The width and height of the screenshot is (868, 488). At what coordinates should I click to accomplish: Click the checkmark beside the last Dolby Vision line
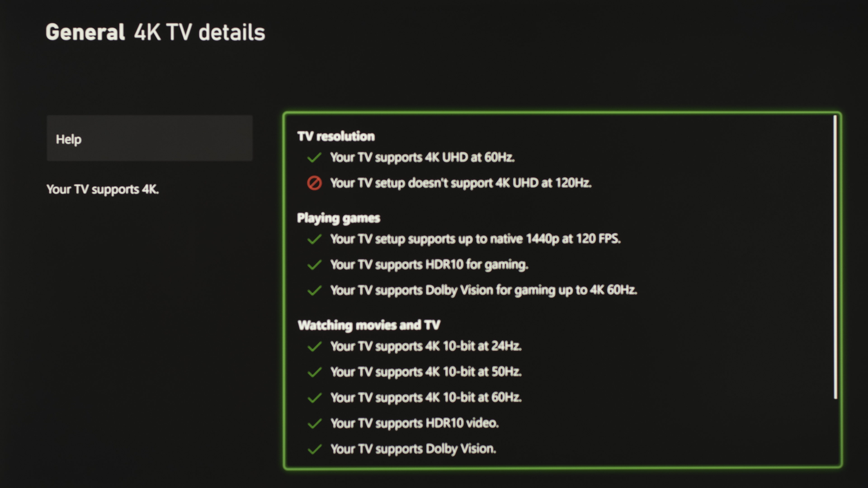[314, 449]
